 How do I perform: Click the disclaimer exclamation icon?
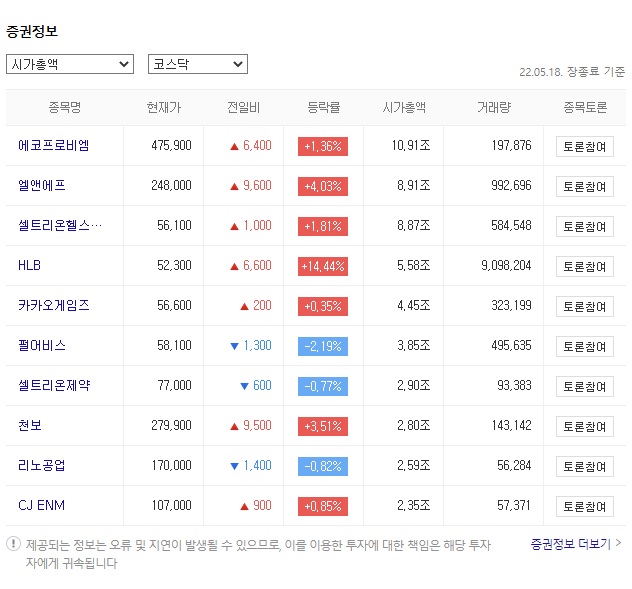pyautogui.click(x=13, y=544)
